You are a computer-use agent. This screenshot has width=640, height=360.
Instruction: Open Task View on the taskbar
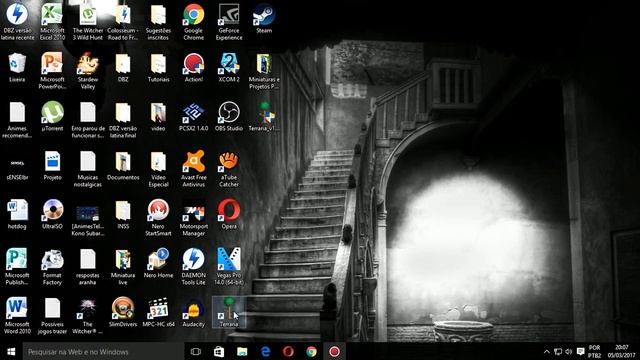pyautogui.click(x=196, y=351)
